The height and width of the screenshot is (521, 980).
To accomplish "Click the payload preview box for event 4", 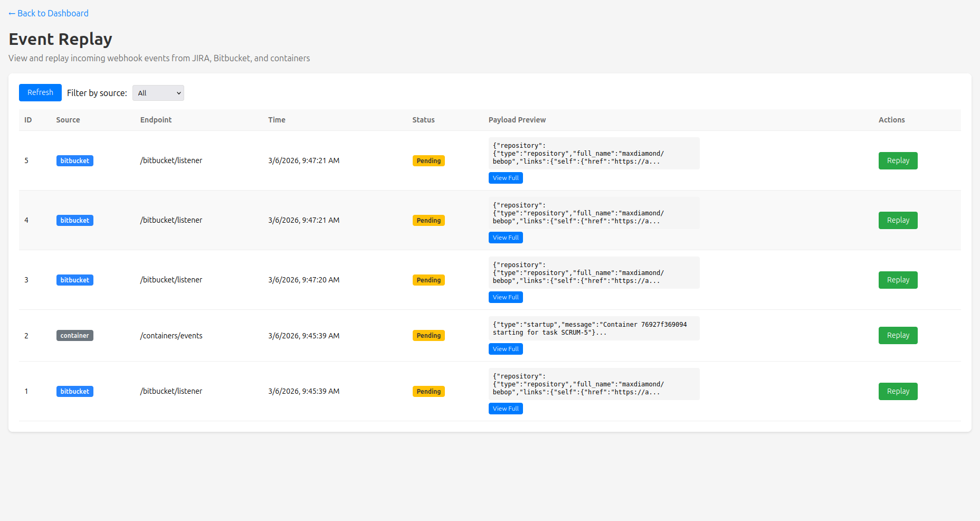I will (593, 213).
